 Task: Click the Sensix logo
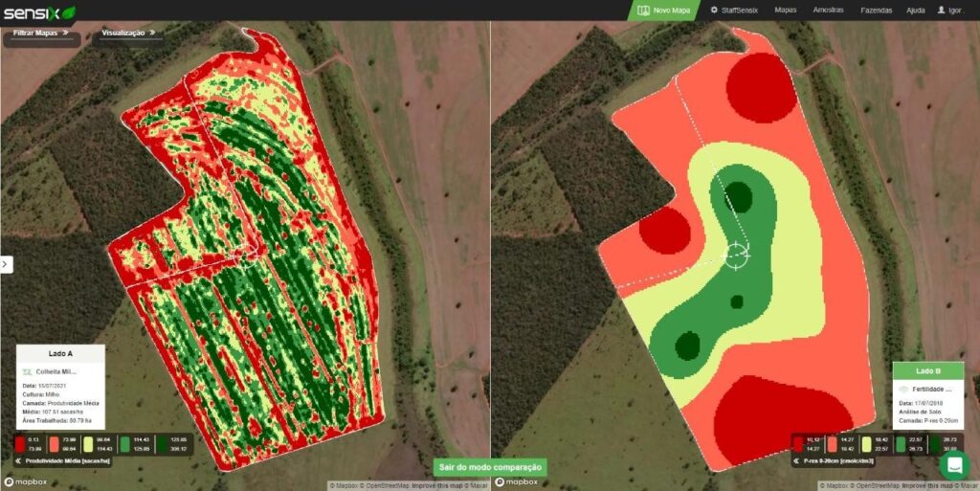pos(38,11)
